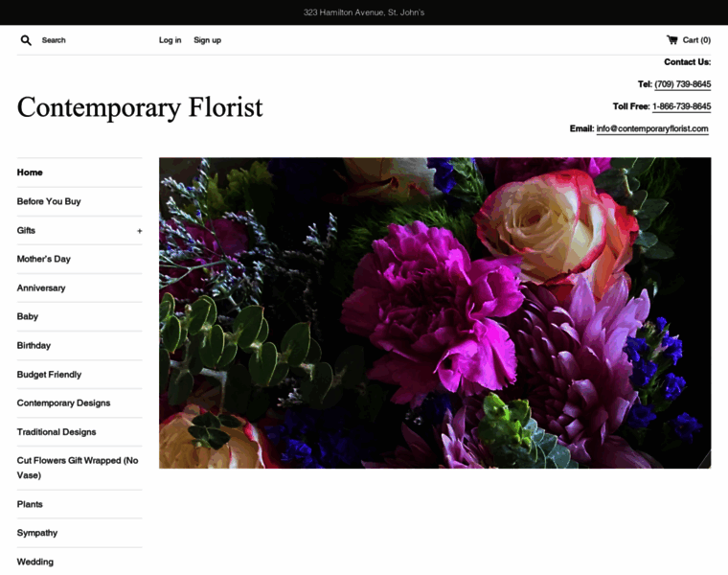The height and width of the screenshot is (575, 728).
Task: Browse the Baby category
Action: click(x=28, y=317)
